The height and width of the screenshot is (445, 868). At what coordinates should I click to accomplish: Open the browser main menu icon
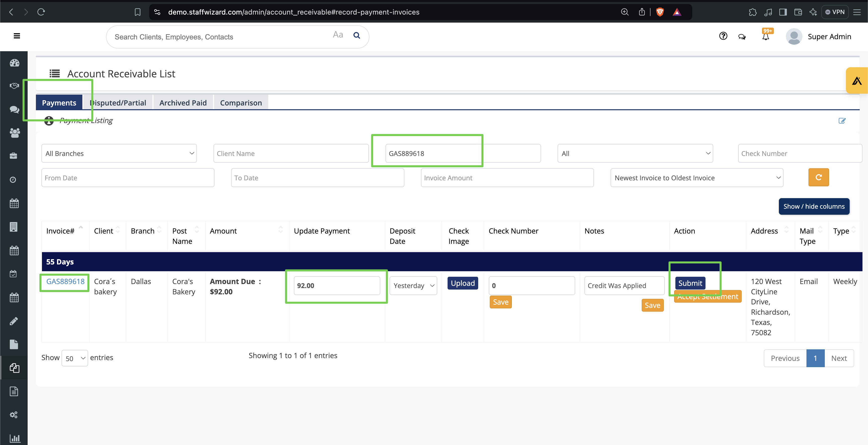(x=857, y=12)
